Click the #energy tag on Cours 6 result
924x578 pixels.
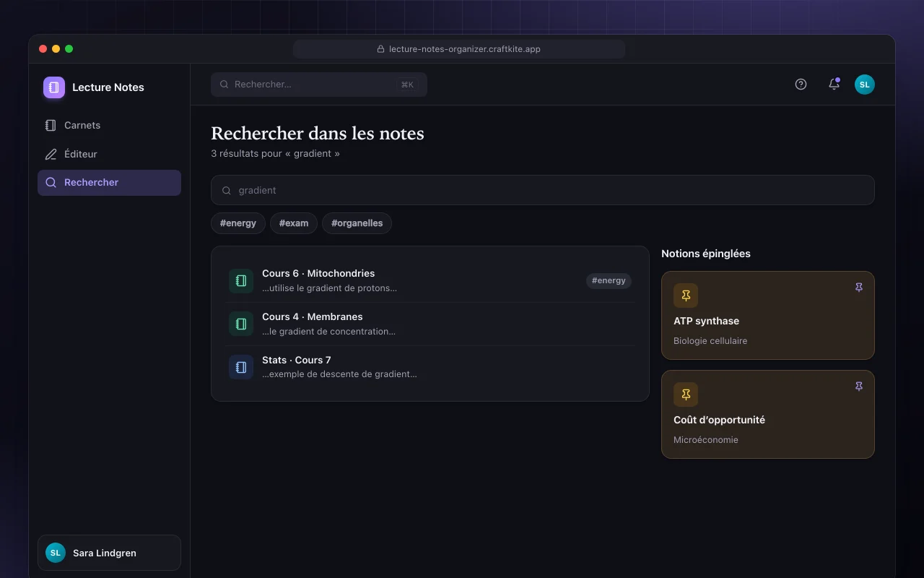(x=609, y=281)
